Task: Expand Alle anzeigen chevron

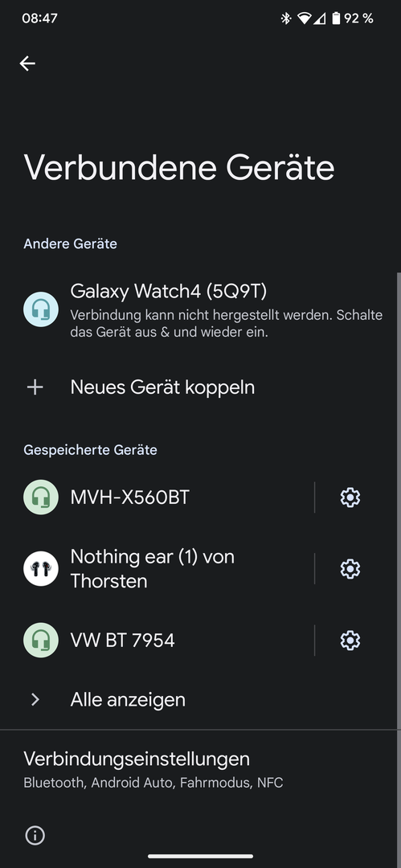Action: (x=35, y=700)
